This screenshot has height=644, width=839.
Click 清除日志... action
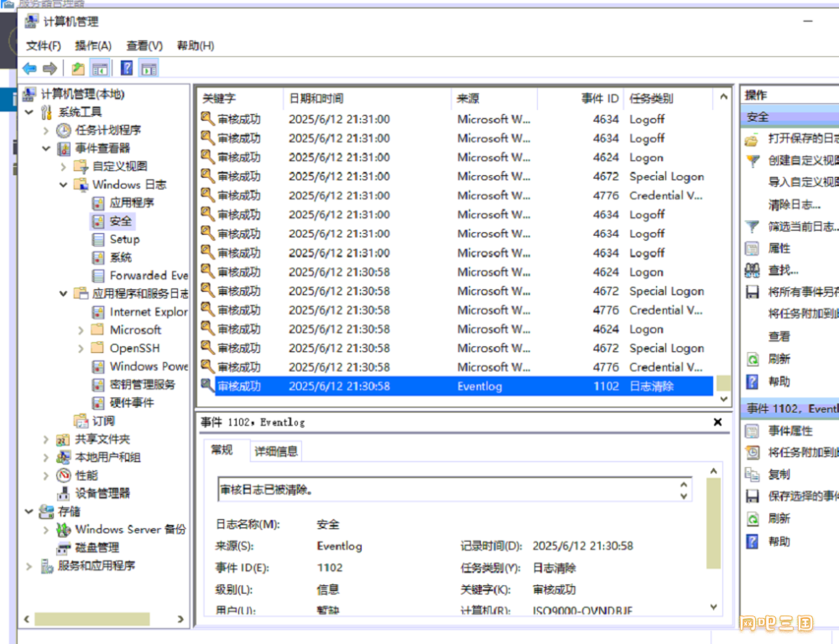point(795,205)
